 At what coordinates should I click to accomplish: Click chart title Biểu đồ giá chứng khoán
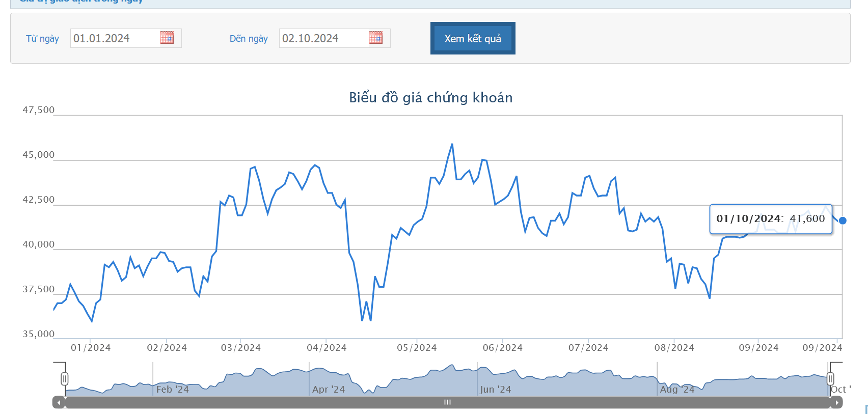(x=431, y=97)
